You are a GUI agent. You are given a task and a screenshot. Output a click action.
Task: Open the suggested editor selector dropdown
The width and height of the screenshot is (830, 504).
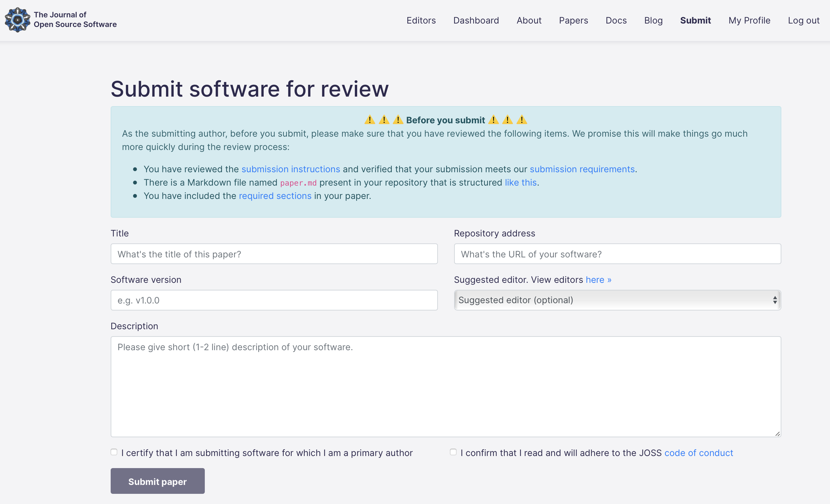(x=617, y=300)
